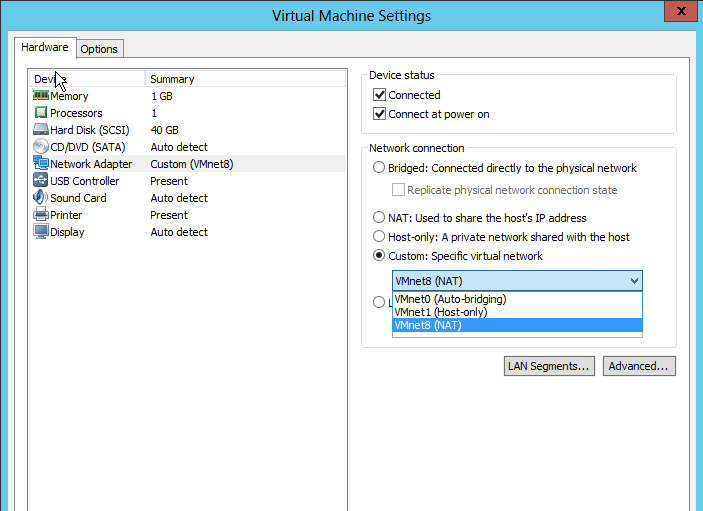This screenshot has width=703, height=511.
Task: Click the Display monitor icon
Action: tap(41, 232)
